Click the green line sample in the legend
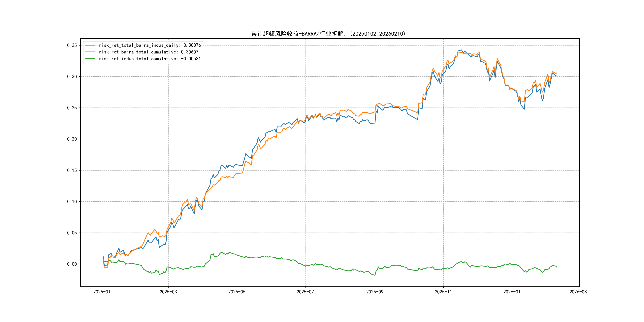644x322 pixels. pyautogui.click(x=90, y=59)
